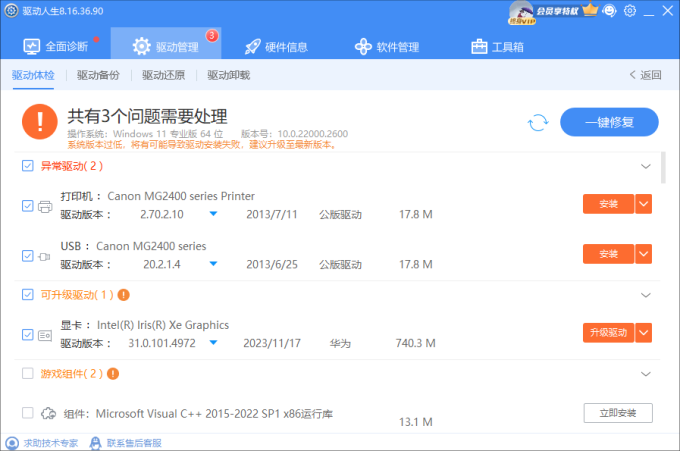Check the Visual C++ x86 runtime checkbox
The image size is (680, 451).
click(28, 413)
